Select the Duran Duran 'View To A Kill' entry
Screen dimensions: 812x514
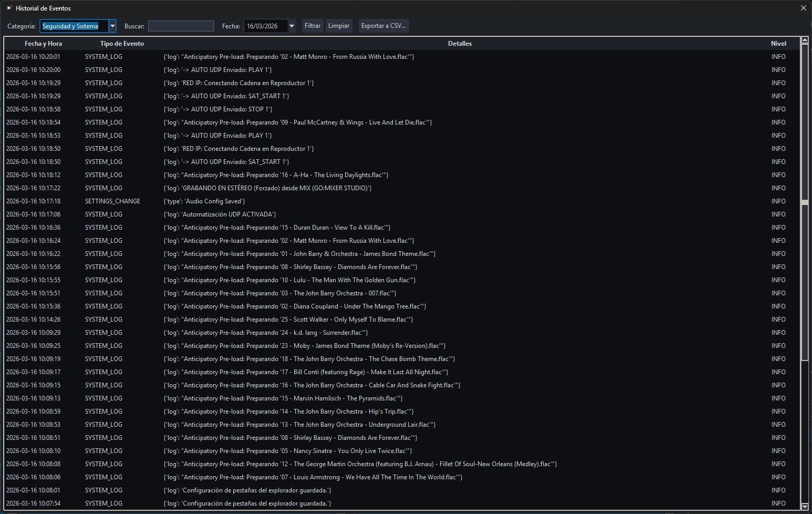(x=402, y=228)
